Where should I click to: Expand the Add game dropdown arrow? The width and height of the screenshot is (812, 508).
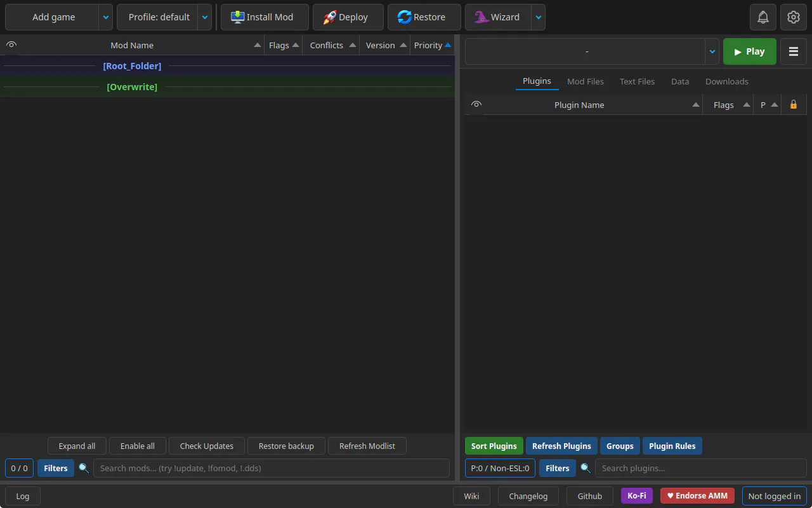106,17
